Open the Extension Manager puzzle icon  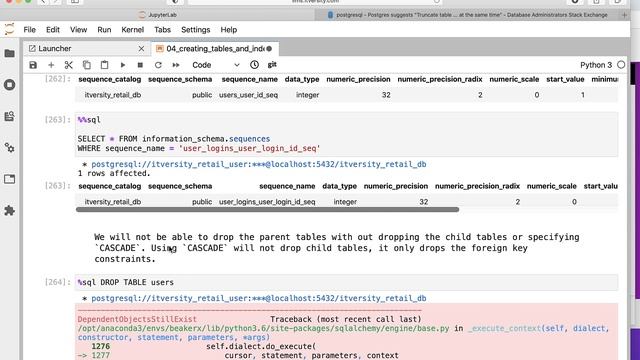pos(9,211)
